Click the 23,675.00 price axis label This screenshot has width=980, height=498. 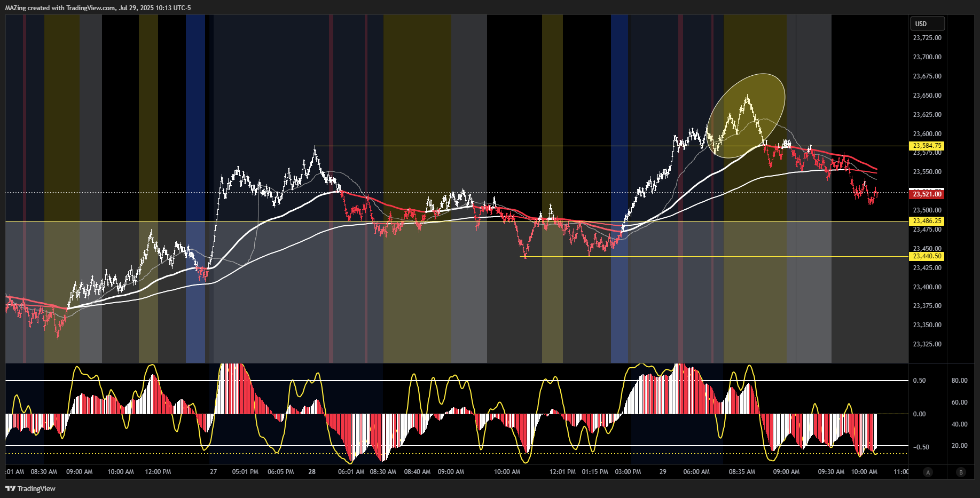(927, 76)
